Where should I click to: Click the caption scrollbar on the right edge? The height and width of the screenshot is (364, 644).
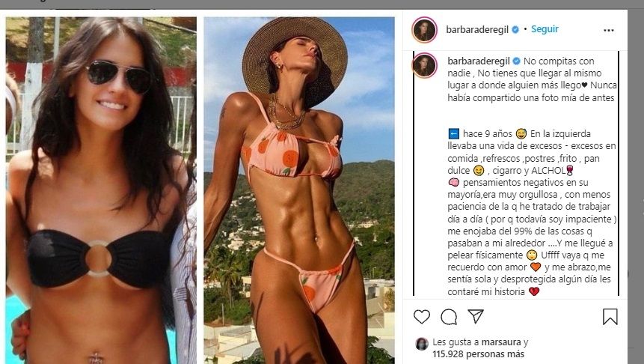pyautogui.click(x=619, y=173)
